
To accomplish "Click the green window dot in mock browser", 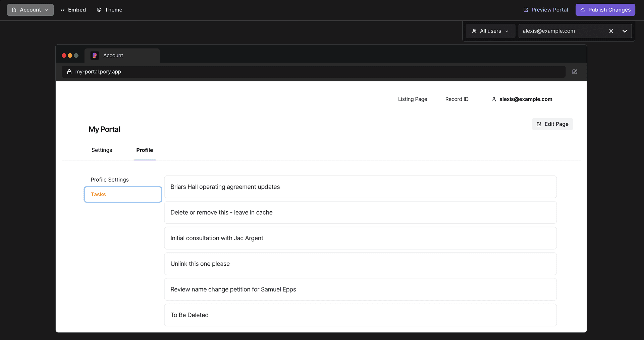I will 76,56.
